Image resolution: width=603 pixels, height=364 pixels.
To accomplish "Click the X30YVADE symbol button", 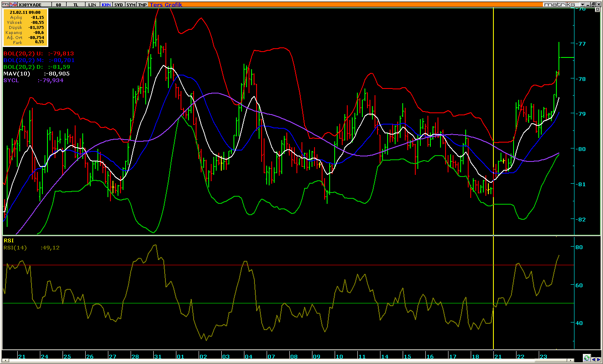I will [x=30, y=4].
